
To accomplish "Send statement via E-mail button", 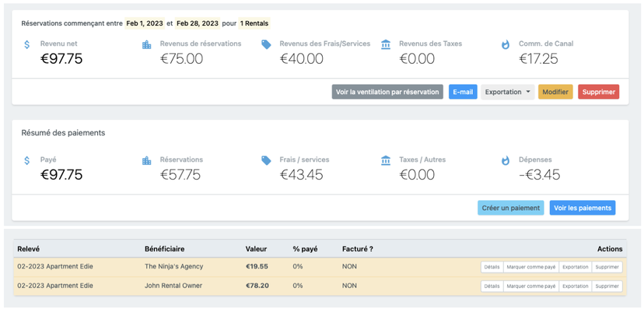I will coord(463,92).
